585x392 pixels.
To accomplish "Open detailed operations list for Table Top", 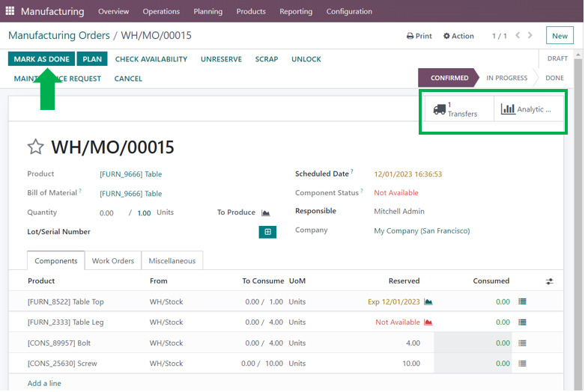I will (522, 302).
